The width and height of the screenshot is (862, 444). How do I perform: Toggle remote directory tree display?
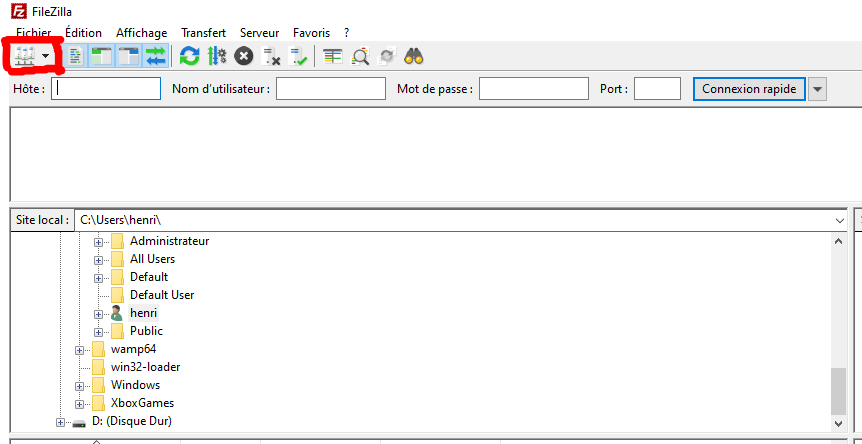[129, 56]
